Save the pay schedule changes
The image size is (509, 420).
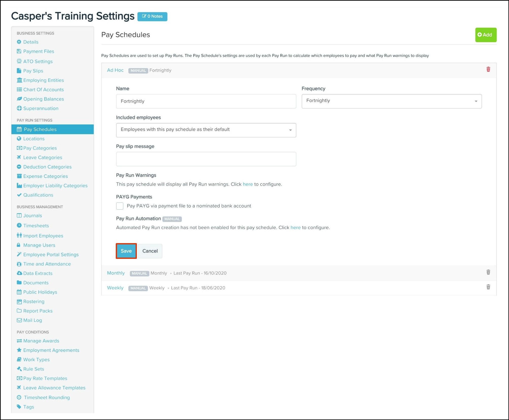pos(126,251)
